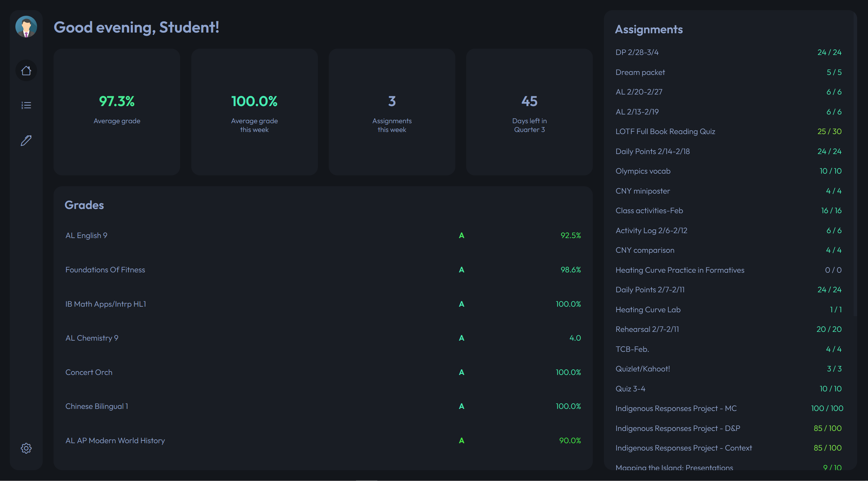868x481 pixels.
Task: Click the 4.0 grade for AL Chemistry 9
Action: (575, 338)
